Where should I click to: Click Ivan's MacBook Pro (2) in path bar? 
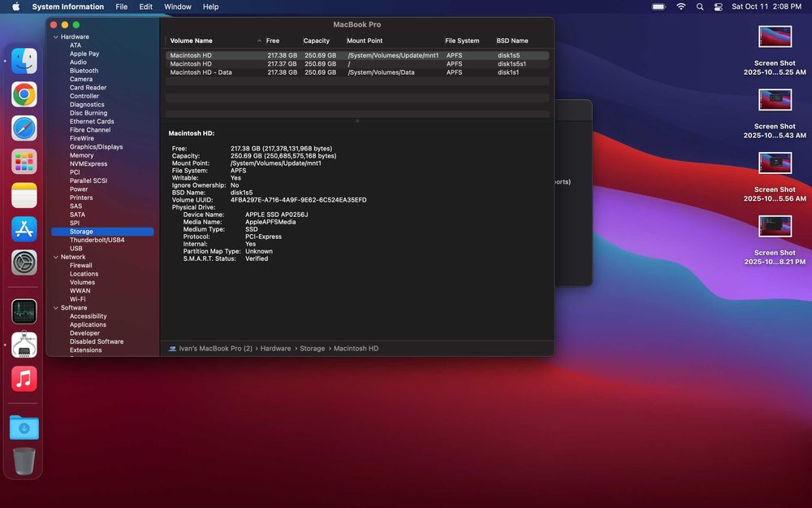(215, 349)
